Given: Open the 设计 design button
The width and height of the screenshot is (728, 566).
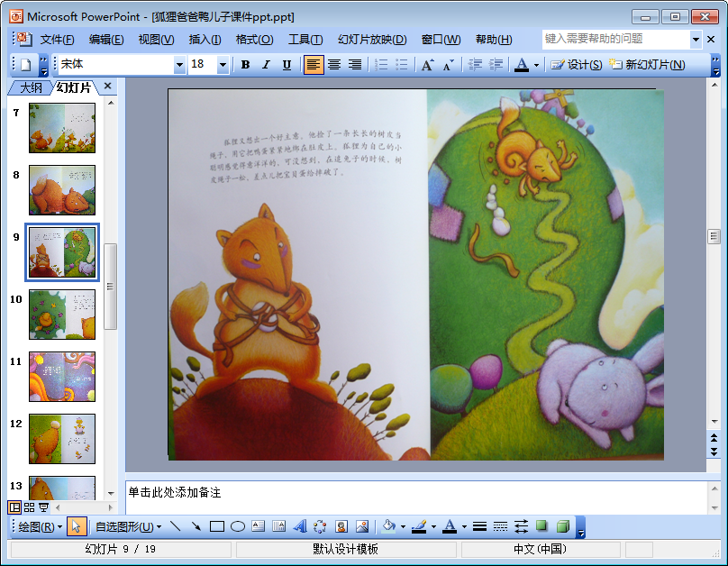Looking at the screenshot, I should coord(576,65).
